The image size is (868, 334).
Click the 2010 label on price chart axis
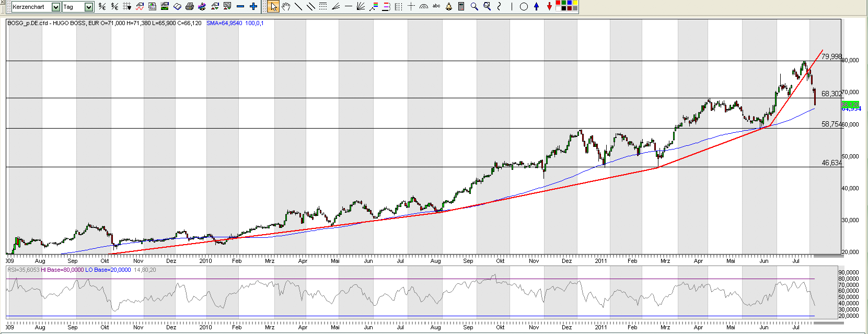pyautogui.click(x=205, y=260)
